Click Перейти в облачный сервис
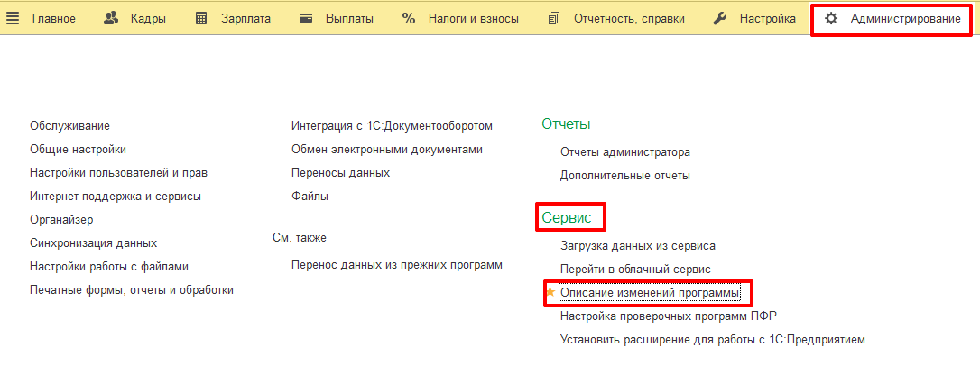980x375 pixels. [x=635, y=269]
